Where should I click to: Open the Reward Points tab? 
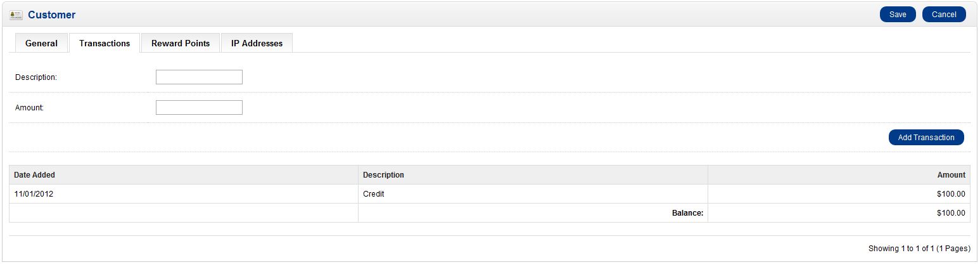tap(181, 43)
